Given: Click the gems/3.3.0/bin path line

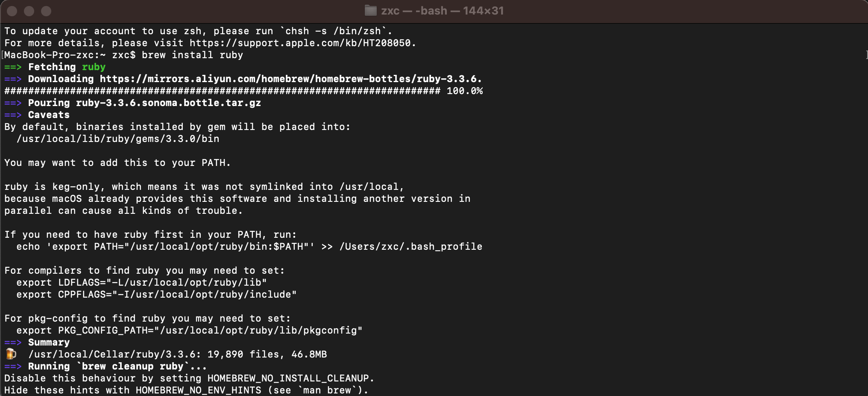Looking at the screenshot, I should pos(117,139).
